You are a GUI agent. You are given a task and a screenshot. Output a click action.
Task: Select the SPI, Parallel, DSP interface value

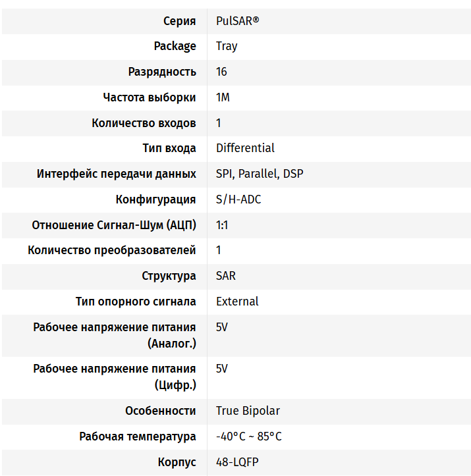260,174
